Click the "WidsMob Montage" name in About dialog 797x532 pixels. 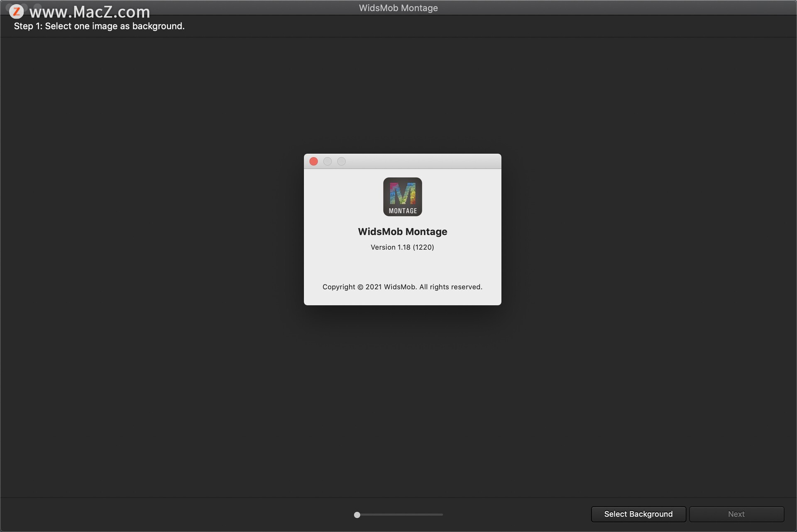coord(402,232)
